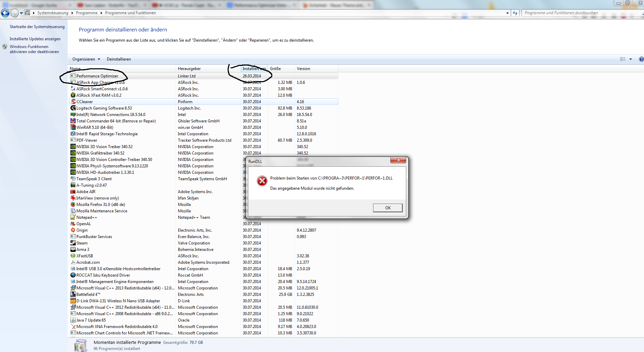Click the Back navigation arrow
This screenshot has width=644, height=352.
pyautogui.click(x=5, y=13)
